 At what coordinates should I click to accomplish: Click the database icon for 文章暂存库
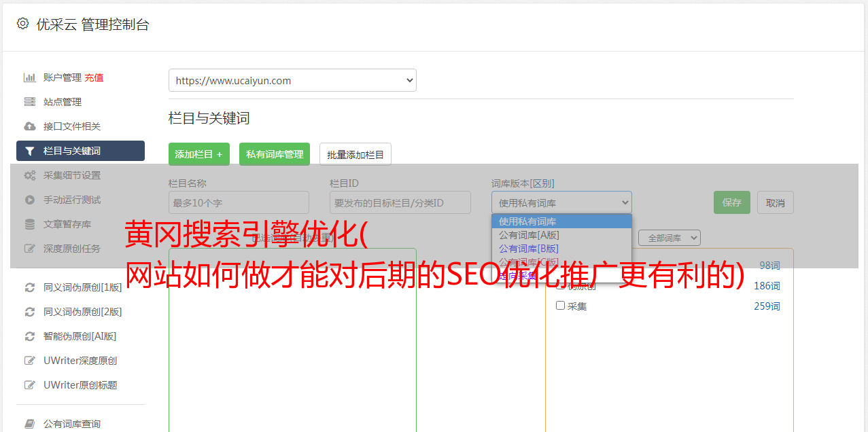tap(29, 224)
